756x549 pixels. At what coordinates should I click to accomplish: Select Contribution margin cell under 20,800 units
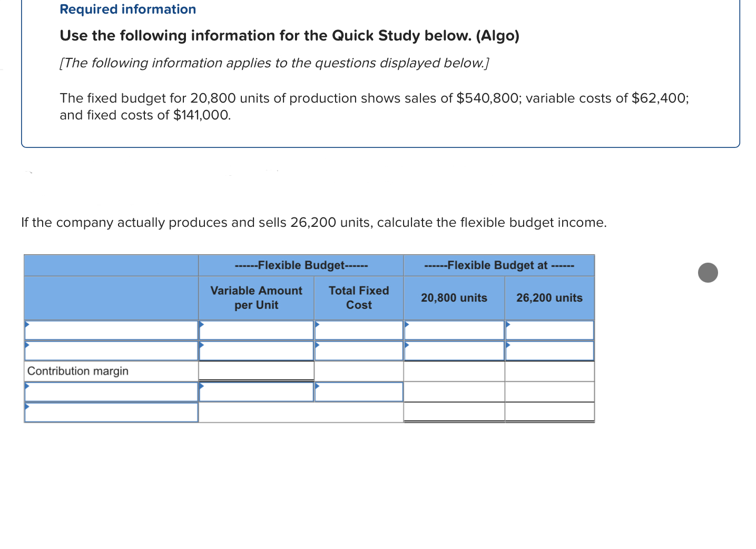click(454, 371)
